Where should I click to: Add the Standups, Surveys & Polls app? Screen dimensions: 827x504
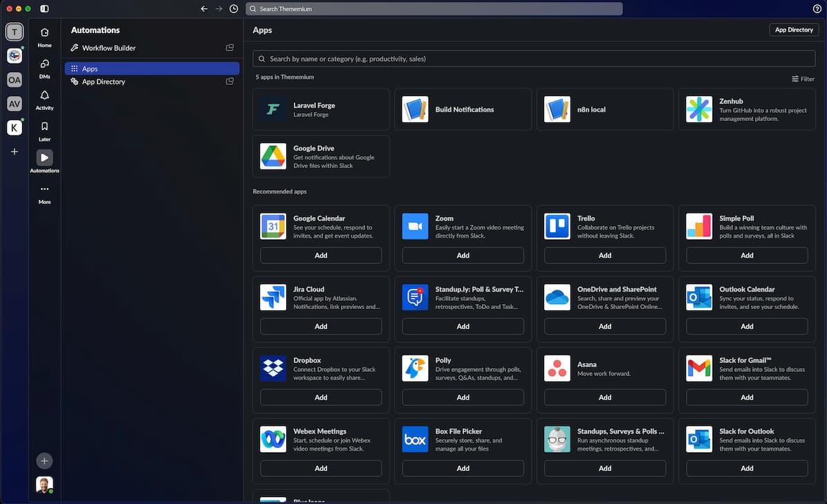[x=605, y=468]
